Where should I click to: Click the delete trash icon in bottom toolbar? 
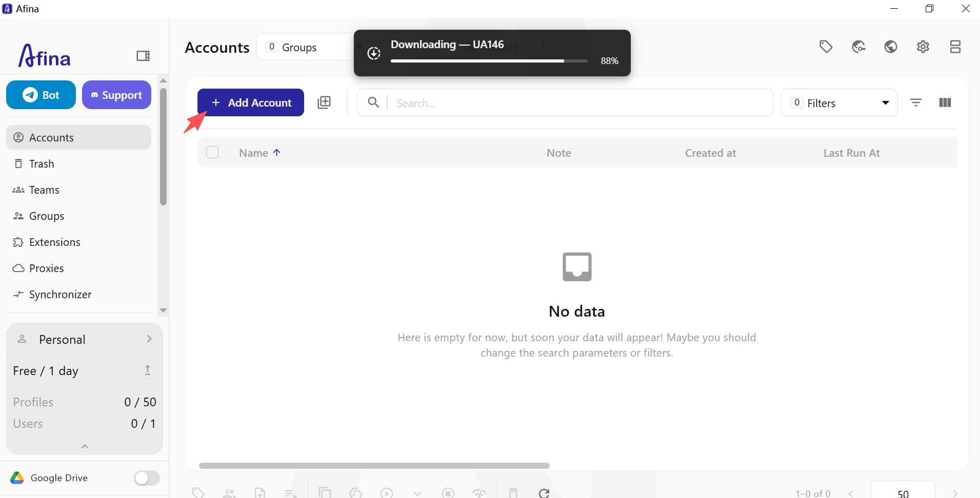click(513, 493)
